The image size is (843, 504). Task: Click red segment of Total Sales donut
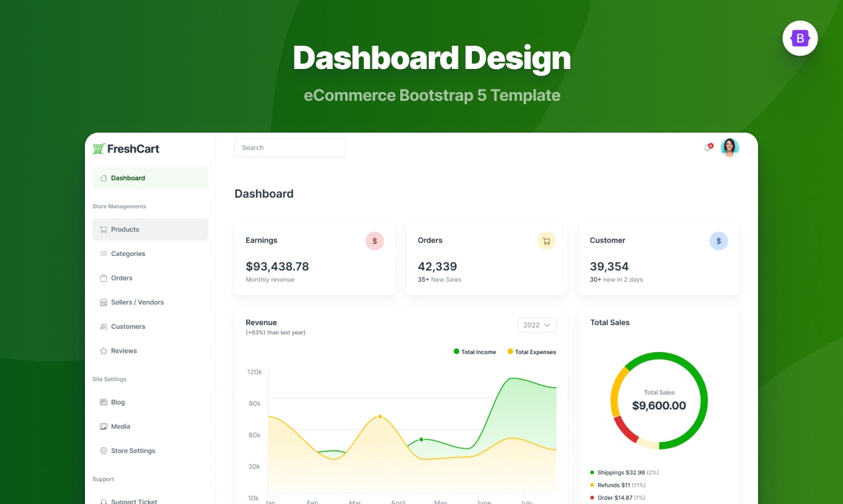(625, 430)
